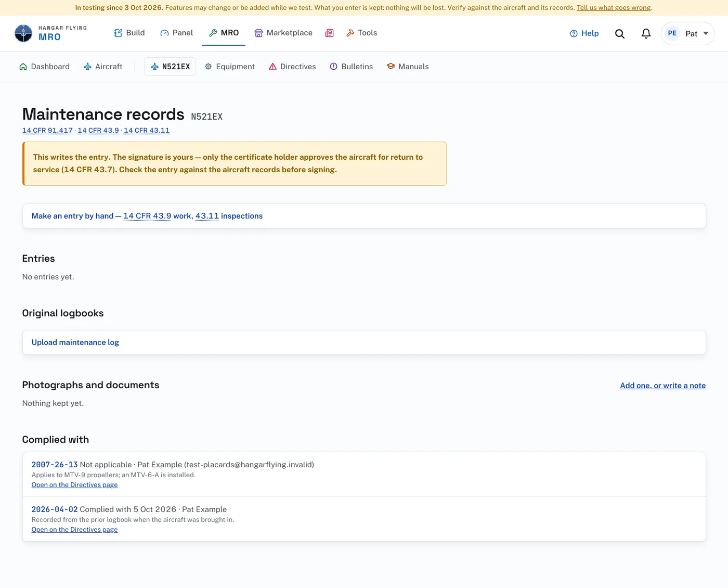The image size is (728, 588).
Task: Click Upload maintenance log
Action: [364, 342]
